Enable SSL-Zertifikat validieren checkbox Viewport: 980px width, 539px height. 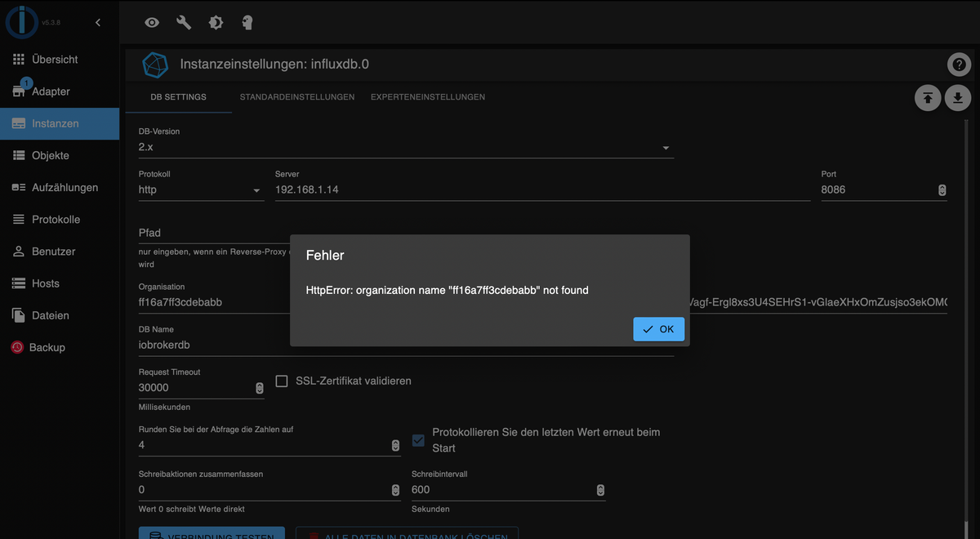point(282,381)
